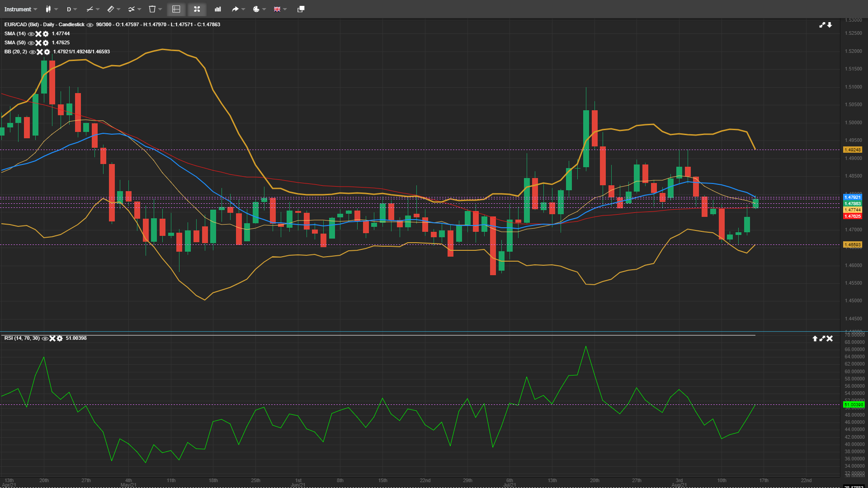Click the UK flag language icon
Image resolution: width=868 pixels, height=488 pixels.
(277, 9)
